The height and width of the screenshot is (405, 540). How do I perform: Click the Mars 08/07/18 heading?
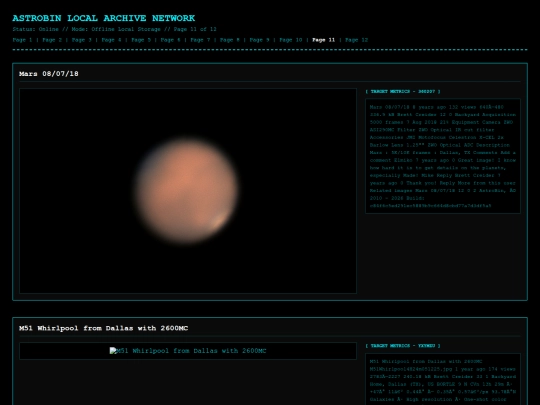click(49, 74)
